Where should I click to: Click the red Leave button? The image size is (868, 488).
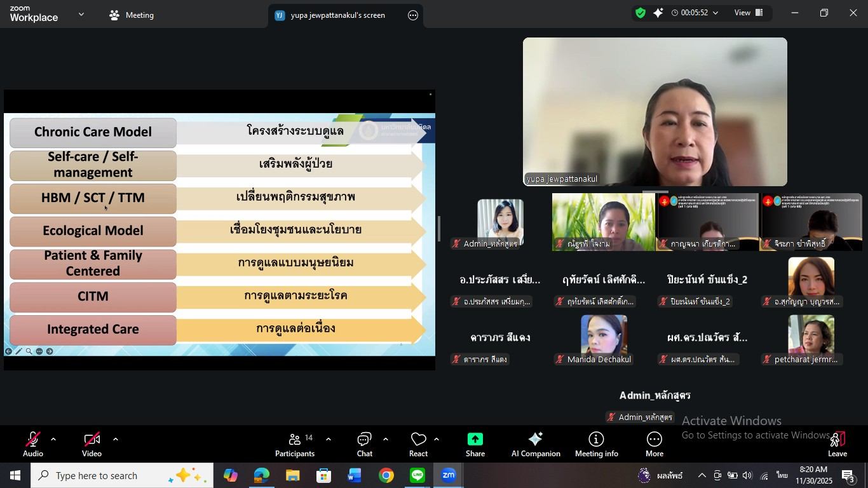(x=837, y=444)
